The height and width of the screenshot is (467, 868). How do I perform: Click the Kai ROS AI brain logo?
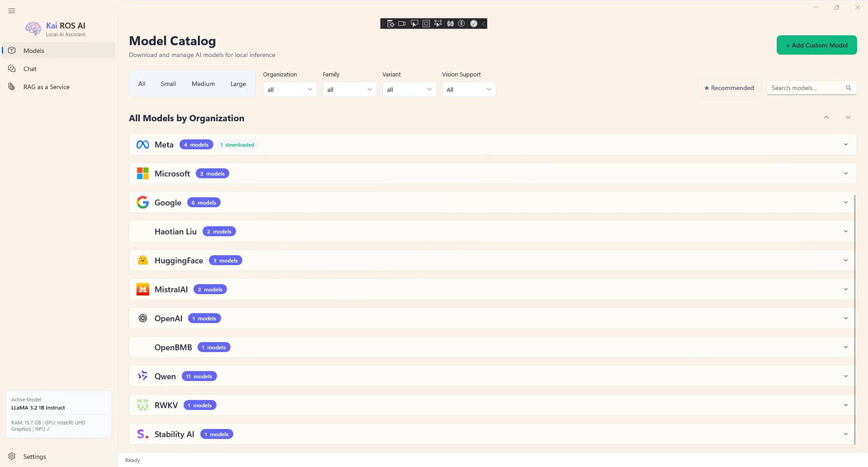coord(33,29)
